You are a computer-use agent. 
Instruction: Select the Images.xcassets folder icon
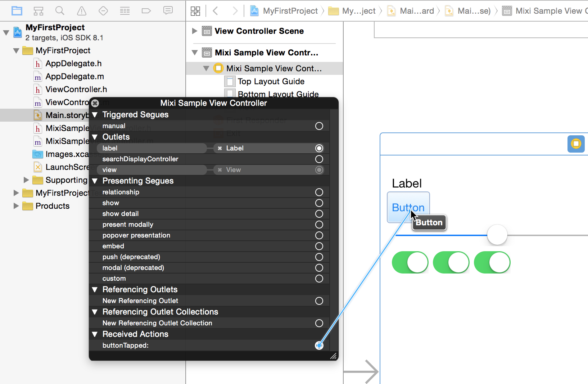[x=38, y=154]
